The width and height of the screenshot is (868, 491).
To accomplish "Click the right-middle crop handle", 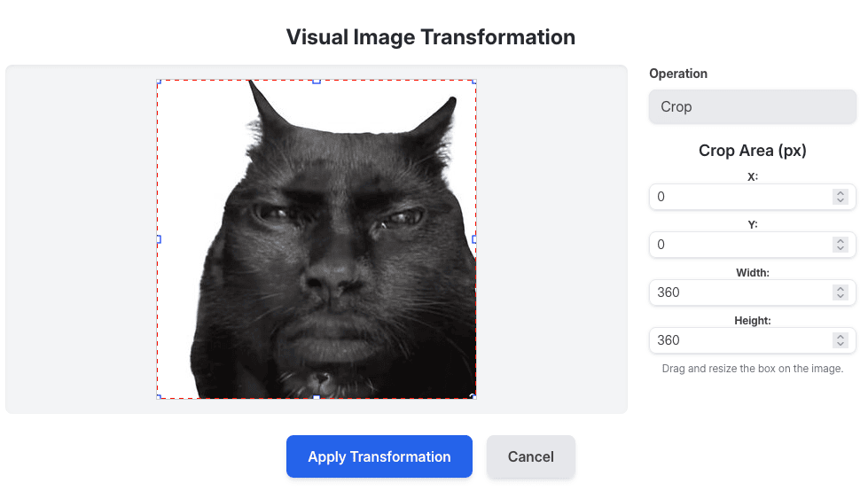I will tap(474, 239).
